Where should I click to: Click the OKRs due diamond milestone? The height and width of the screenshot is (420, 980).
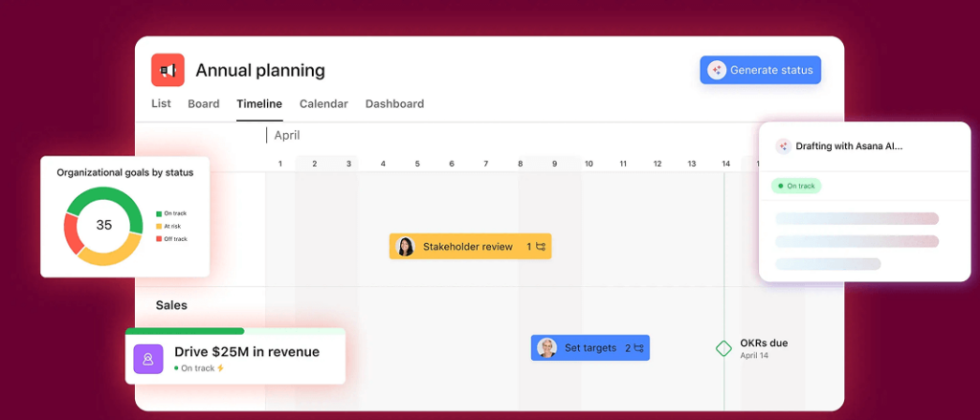pos(724,348)
